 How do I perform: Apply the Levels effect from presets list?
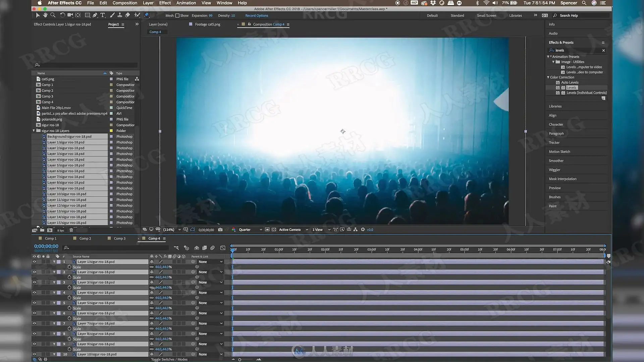tap(571, 87)
